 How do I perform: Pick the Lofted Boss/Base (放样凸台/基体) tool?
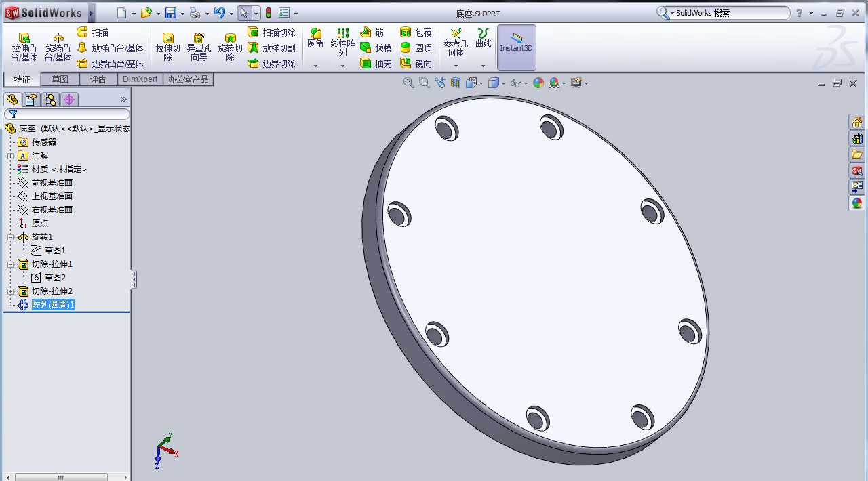coord(110,48)
